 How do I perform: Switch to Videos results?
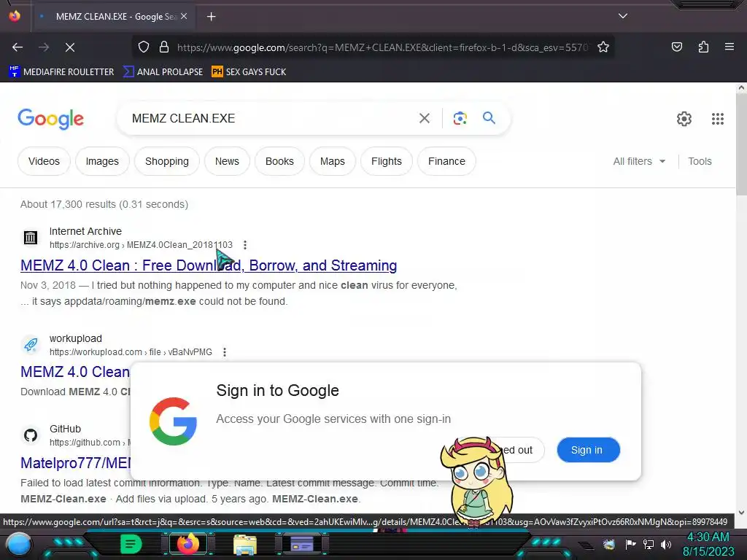pyautogui.click(x=44, y=161)
